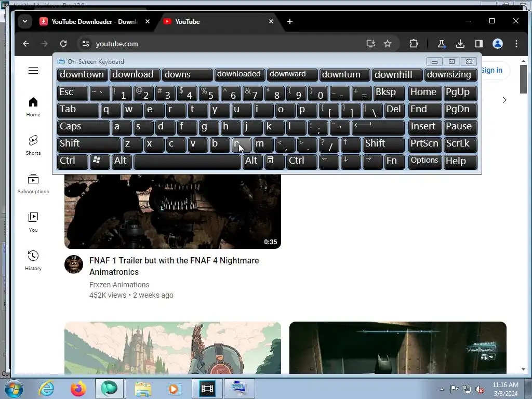Open Chrome Labs flask icon
The image size is (532, 399).
point(442,44)
